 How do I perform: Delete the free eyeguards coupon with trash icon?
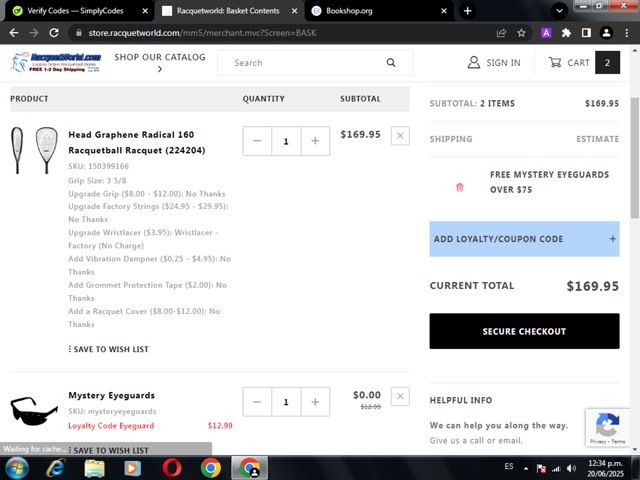pyautogui.click(x=460, y=187)
